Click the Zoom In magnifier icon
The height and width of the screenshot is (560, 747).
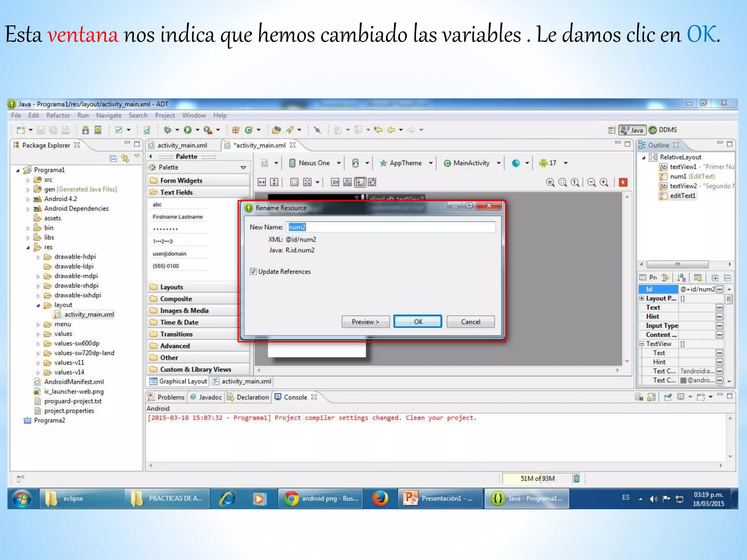tap(604, 182)
